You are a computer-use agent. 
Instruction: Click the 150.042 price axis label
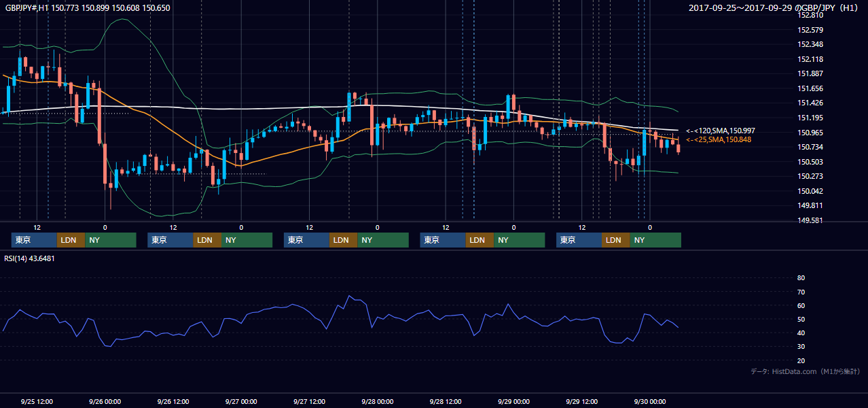pyautogui.click(x=810, y=192)
